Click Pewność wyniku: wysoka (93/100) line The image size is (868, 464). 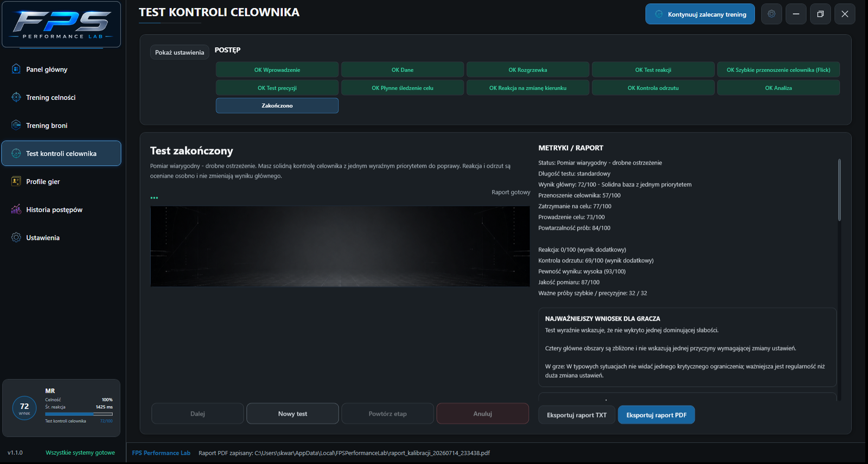point(582,271)
